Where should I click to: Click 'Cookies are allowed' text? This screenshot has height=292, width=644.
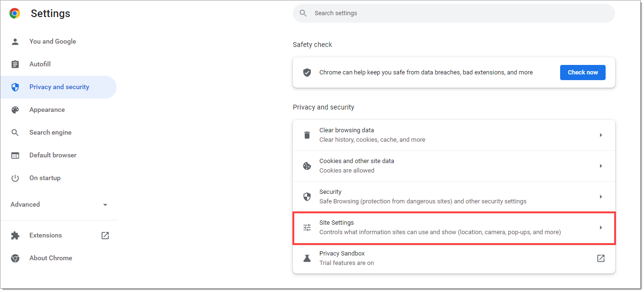click(x=347, y=171)
